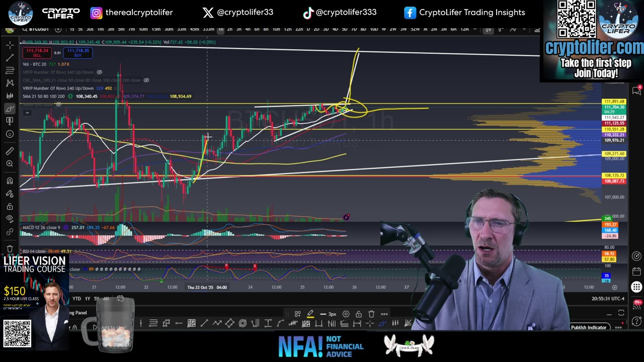Click the link drawings chain icon in left toolbar
The height and width of the screenshot is (362, 644).
click(10, 232)
